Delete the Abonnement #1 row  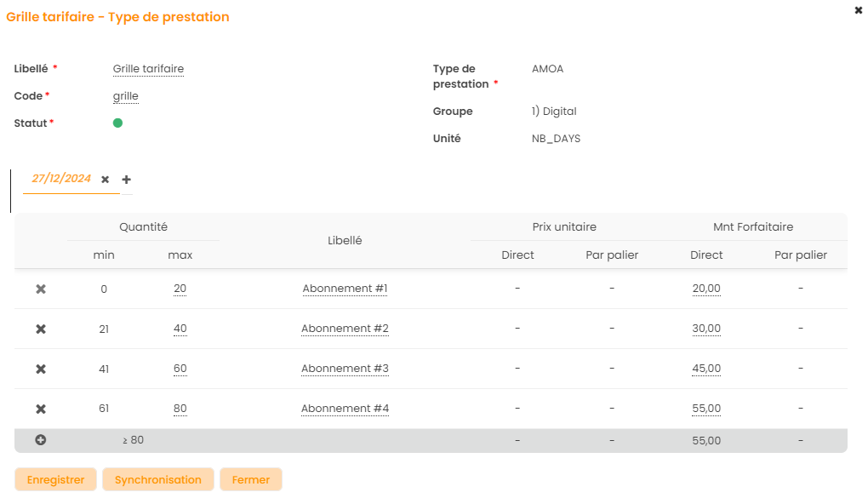pos(41,289)
